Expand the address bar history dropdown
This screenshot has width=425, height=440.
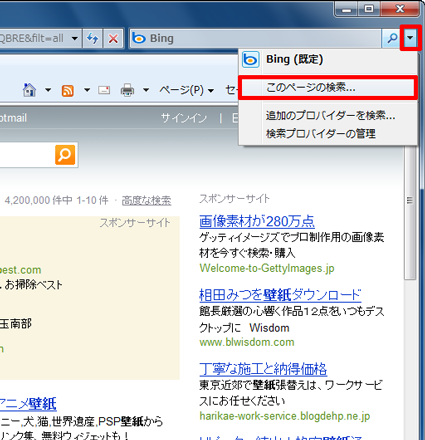point(75,39)
